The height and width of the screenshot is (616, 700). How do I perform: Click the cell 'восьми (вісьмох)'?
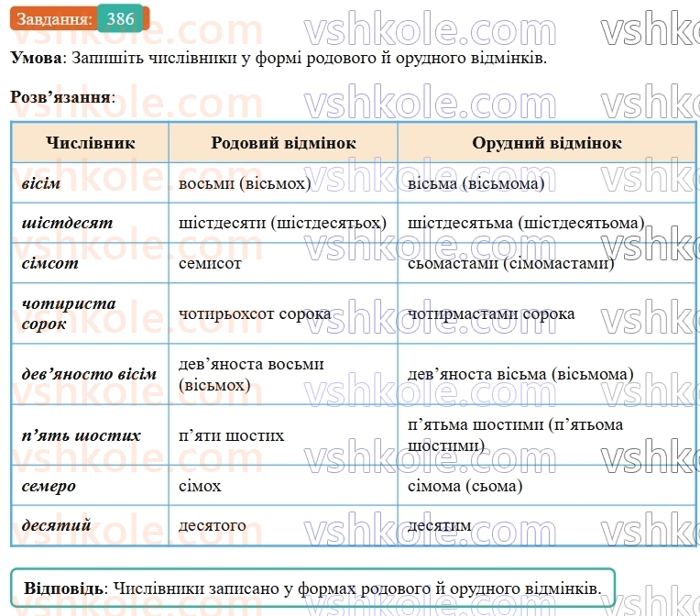point(283,183)
